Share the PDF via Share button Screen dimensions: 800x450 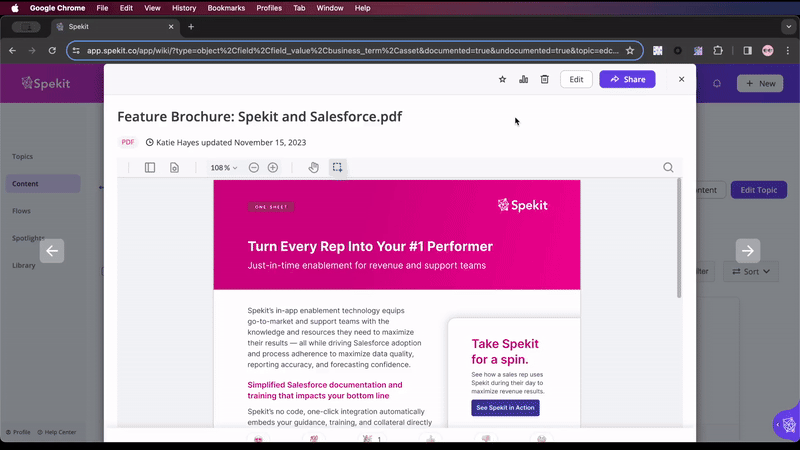[x=627, y=79]
